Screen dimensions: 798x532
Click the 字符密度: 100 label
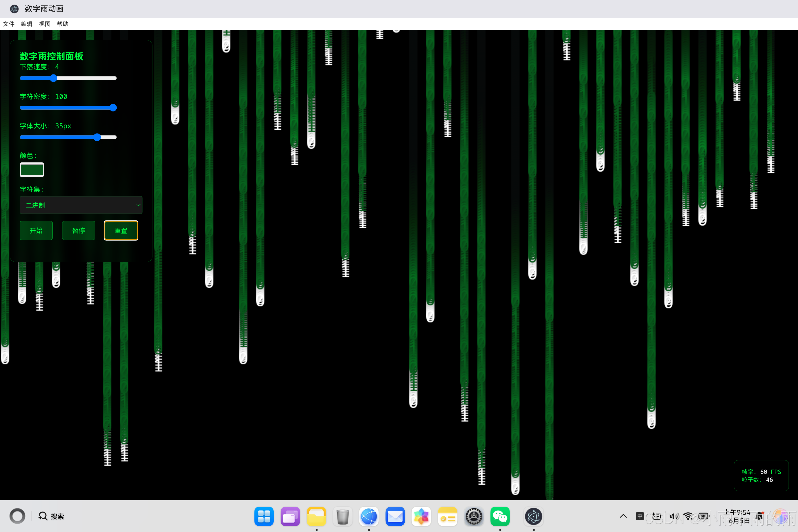click(x=43, y=97)
